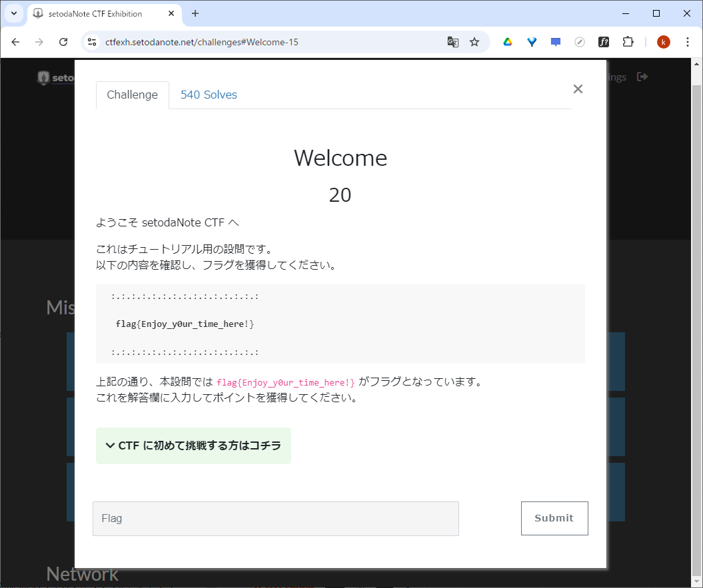Click the setodaNote logo in the navbar
Screen dimensions: 703x588
(x=55, y=77)
